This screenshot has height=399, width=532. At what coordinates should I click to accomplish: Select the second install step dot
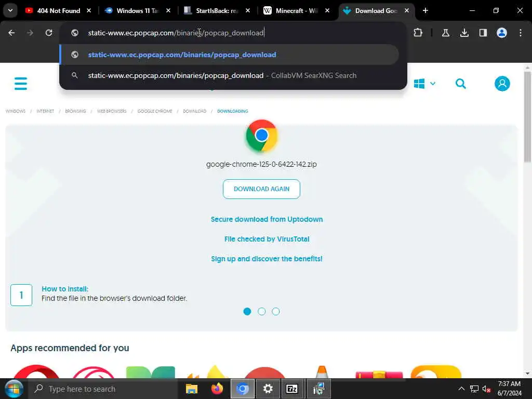click(262, 312)
